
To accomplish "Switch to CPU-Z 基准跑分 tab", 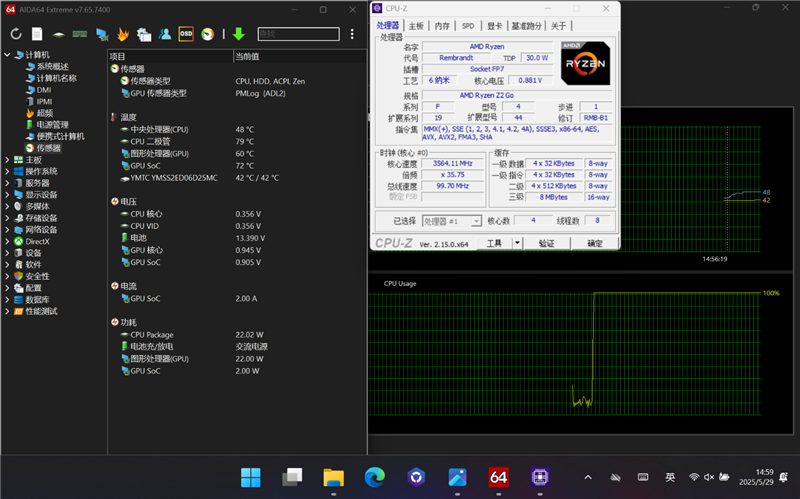I will click(x=526, y=26).
